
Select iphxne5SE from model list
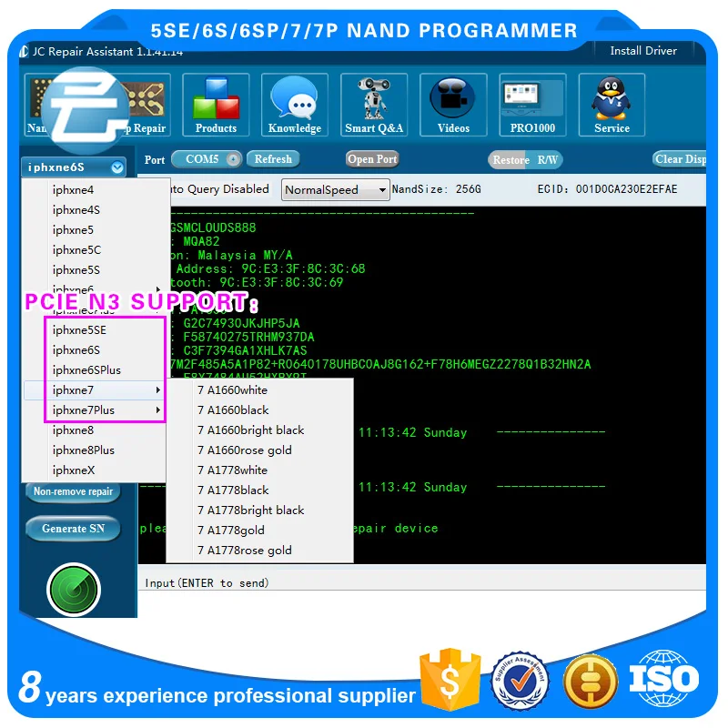click(96, 330)
